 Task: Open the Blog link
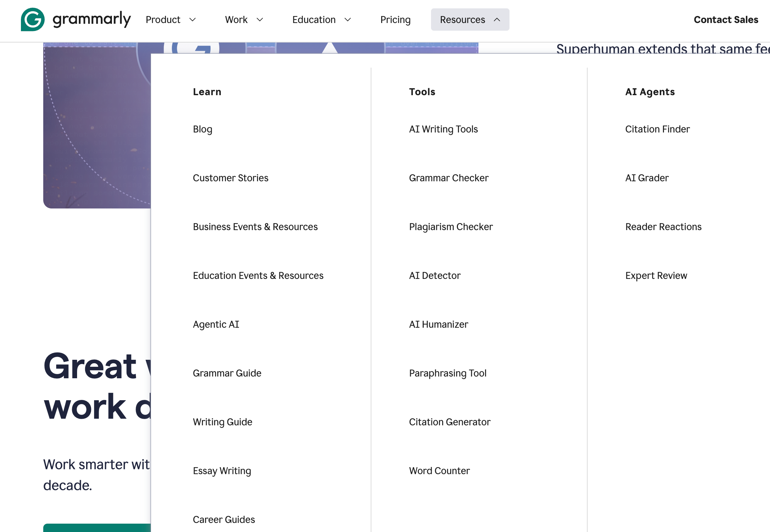pyautogui.click(x=203, y=129)
